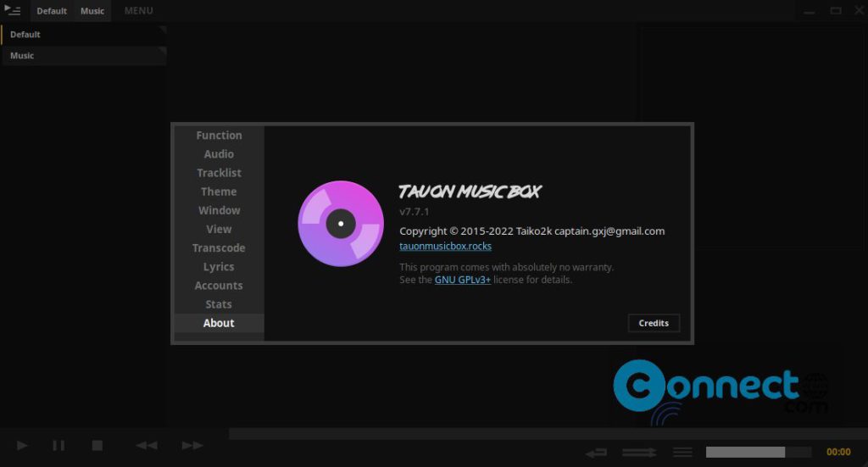The width and height of the screenshot is (868, 467).
Task: Start playback with the Play button
Action: tap(22, 445)
